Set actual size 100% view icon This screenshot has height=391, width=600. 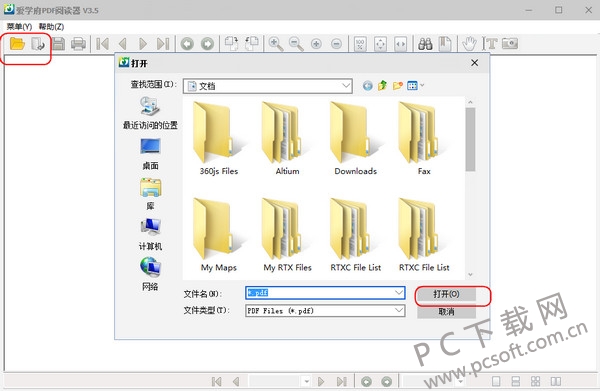(x=360, y=44)
